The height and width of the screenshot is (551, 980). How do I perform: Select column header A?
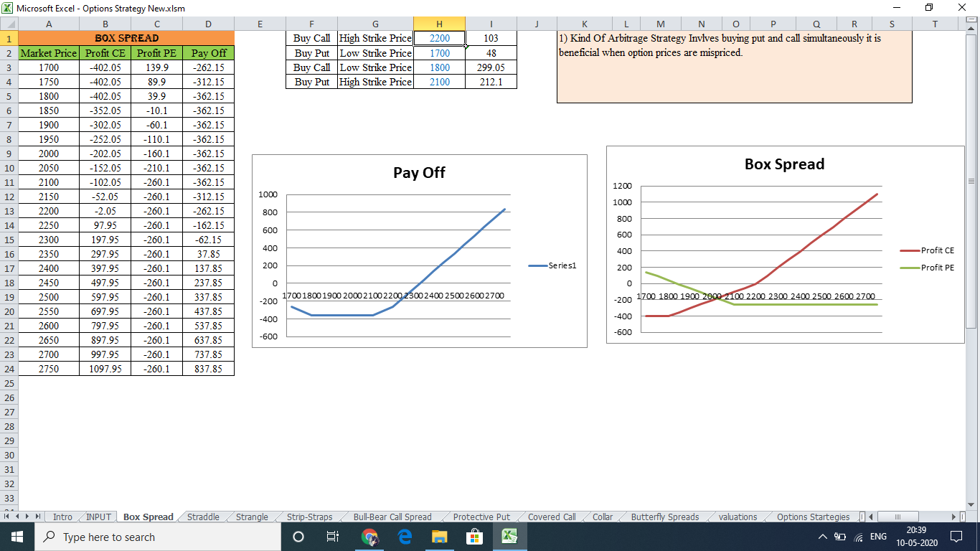click(48, 24)
